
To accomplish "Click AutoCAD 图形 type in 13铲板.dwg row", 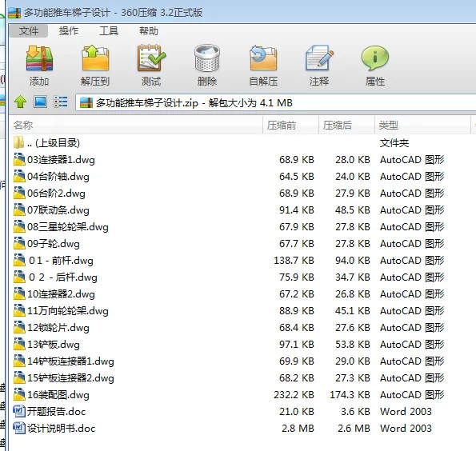I will [412, 345].
